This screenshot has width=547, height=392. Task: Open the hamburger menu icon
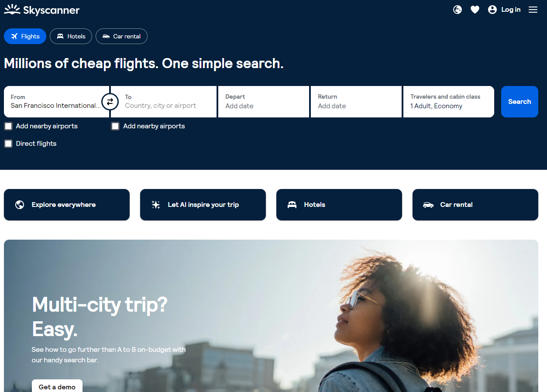coord(533,10)
